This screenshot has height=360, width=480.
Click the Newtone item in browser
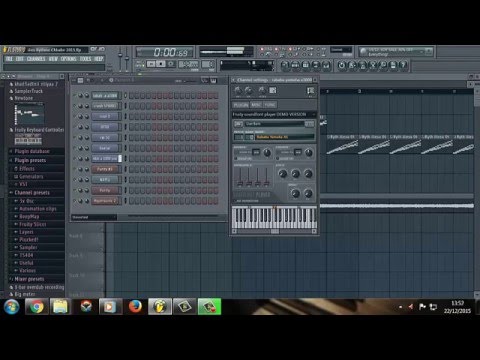24,98
